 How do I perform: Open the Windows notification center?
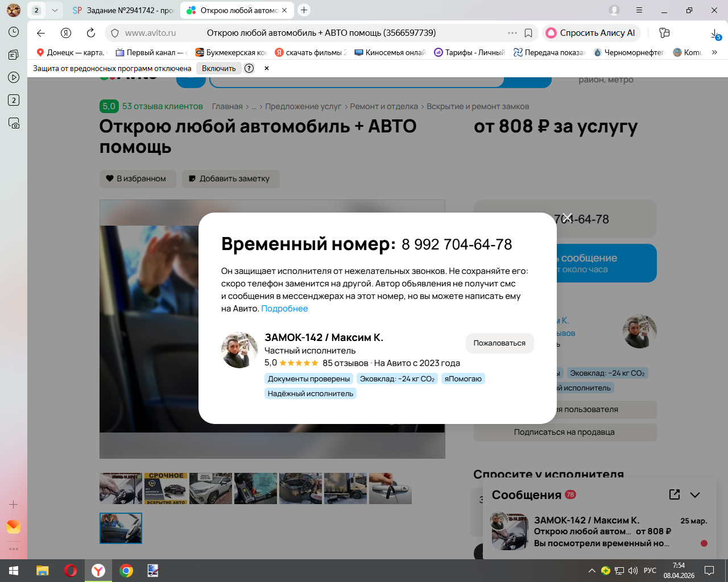(709, 571)
